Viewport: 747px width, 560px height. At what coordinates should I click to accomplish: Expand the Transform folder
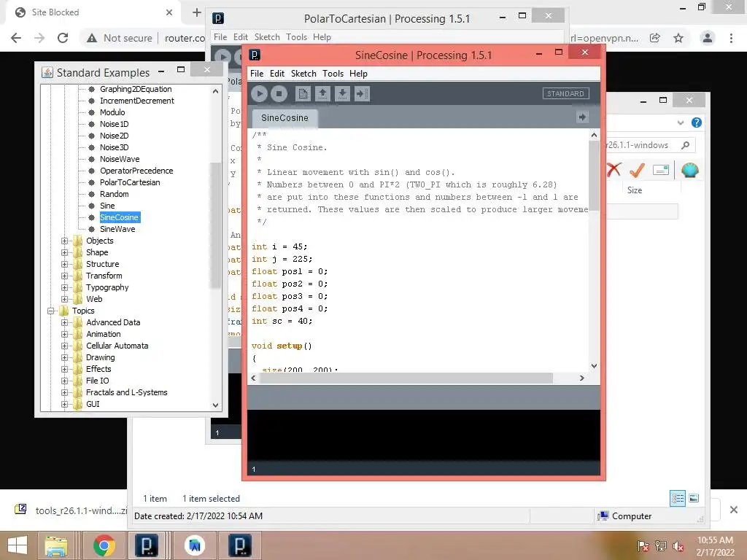(65, 276)
